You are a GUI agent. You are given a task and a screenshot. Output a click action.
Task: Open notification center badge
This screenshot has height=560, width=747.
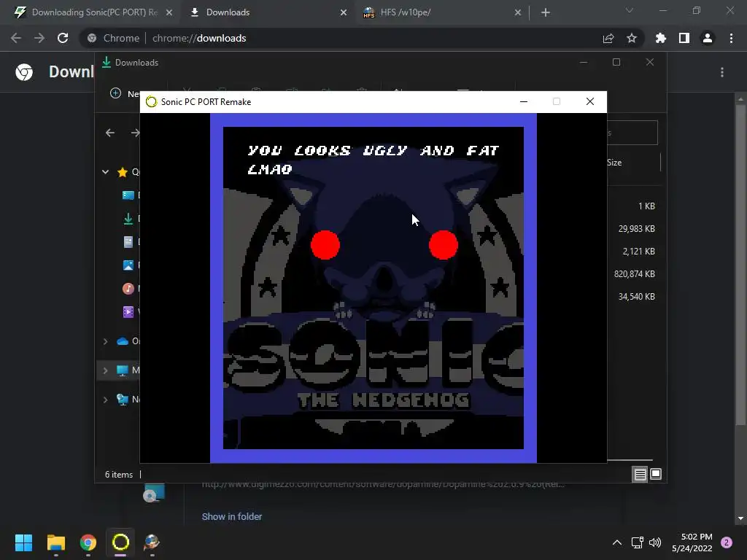[x=727, y=542]
